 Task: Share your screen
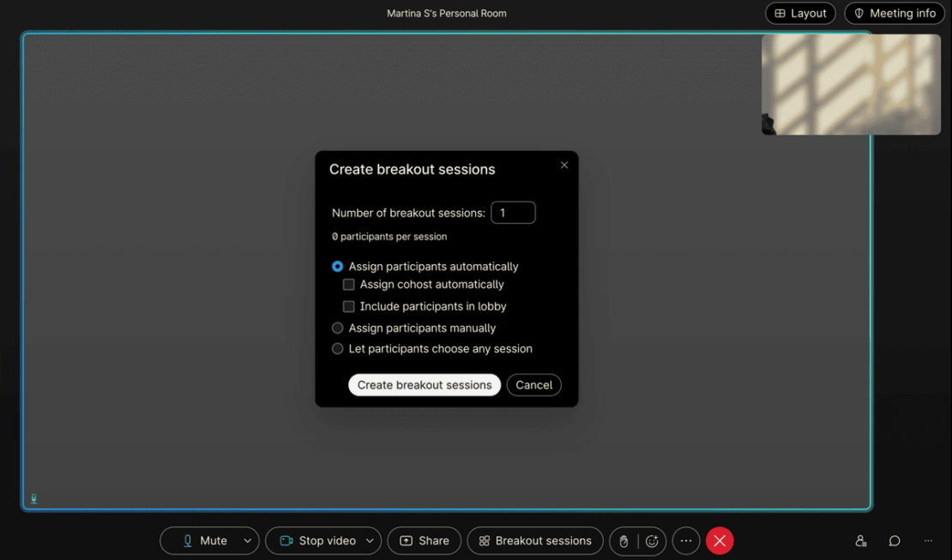coord(424,540)
